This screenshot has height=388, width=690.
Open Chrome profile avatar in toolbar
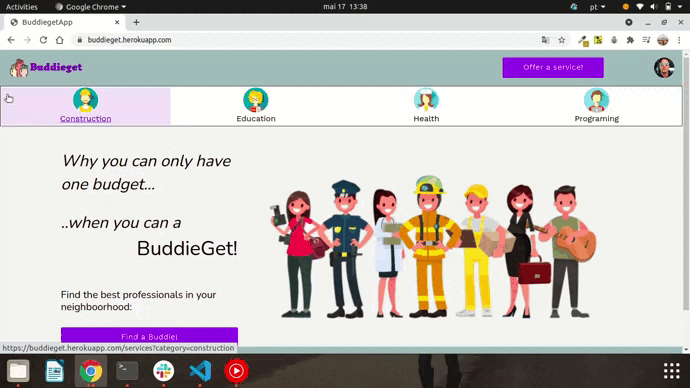(x=663, y=40)
